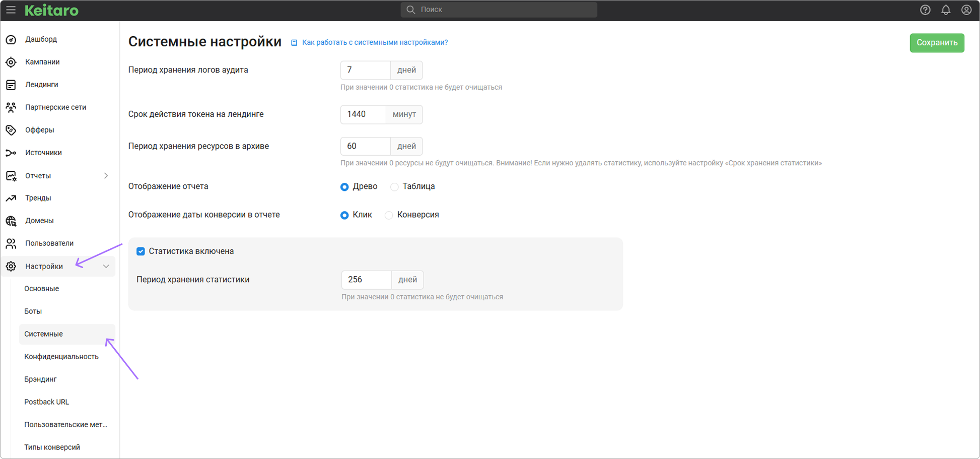Screen dimensions: 980x459
Task: Uncheck the 'Статистика включена' checkbox
Action: point(141,251)
